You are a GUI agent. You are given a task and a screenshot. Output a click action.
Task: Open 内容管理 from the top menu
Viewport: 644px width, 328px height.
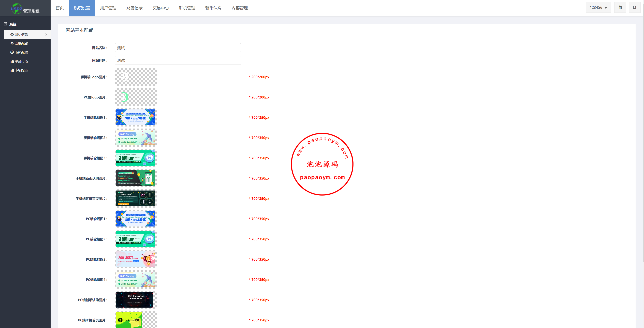(240, 8)
